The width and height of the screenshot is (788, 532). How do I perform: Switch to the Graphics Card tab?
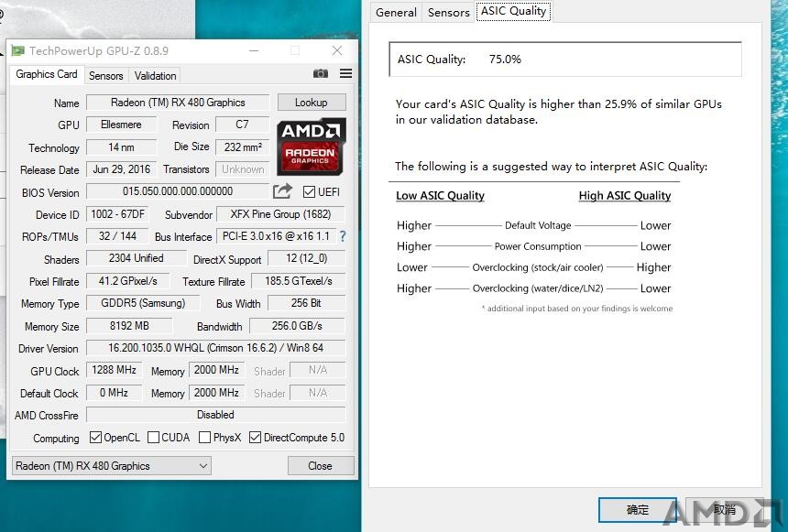click(46, 74)
